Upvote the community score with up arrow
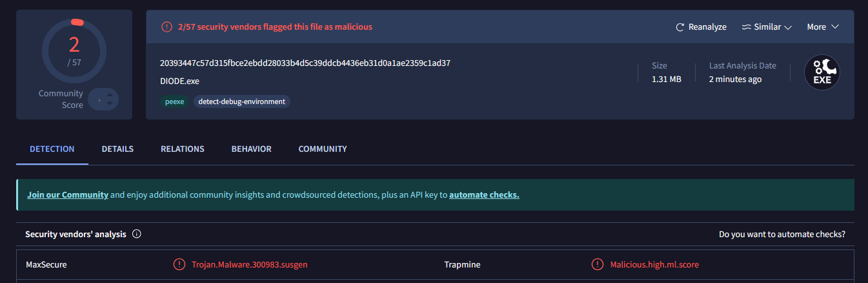The image size is (868, 283). pos(110,96)
